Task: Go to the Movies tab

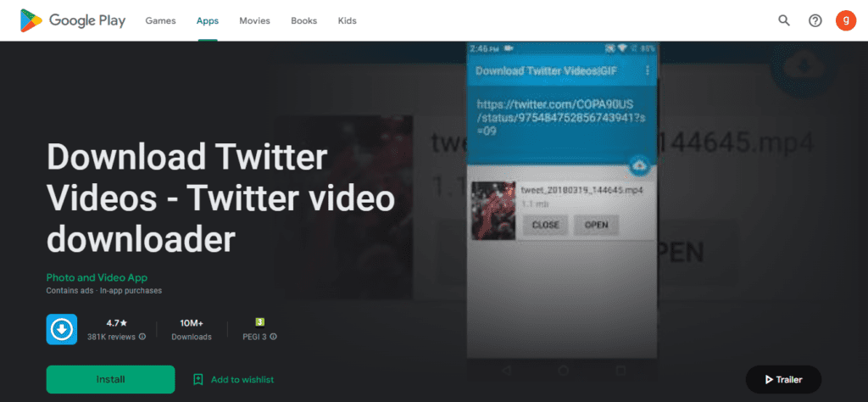Action: tap(254, 20)
